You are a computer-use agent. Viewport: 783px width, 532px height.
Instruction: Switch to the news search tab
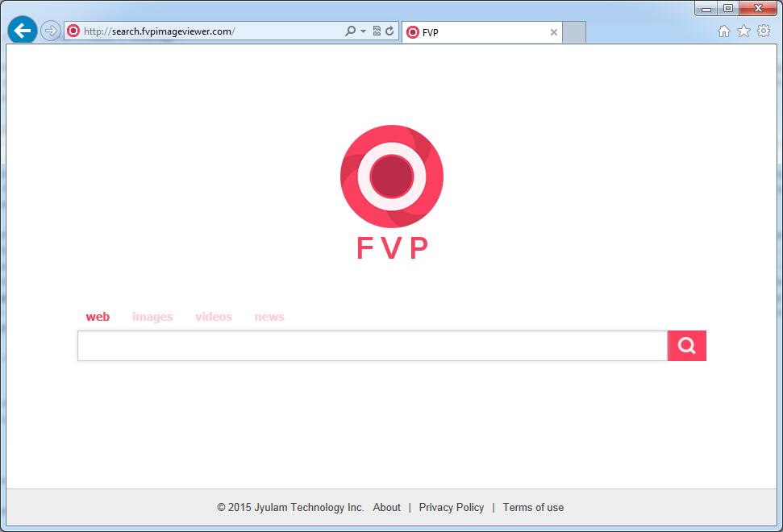pos(269,317)
